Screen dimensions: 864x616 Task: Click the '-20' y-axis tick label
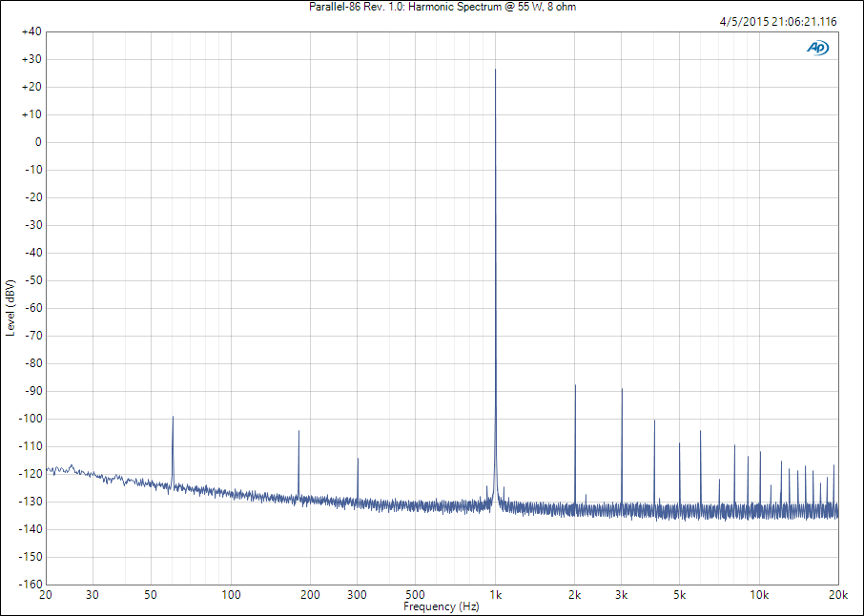(x=33, y=197)
